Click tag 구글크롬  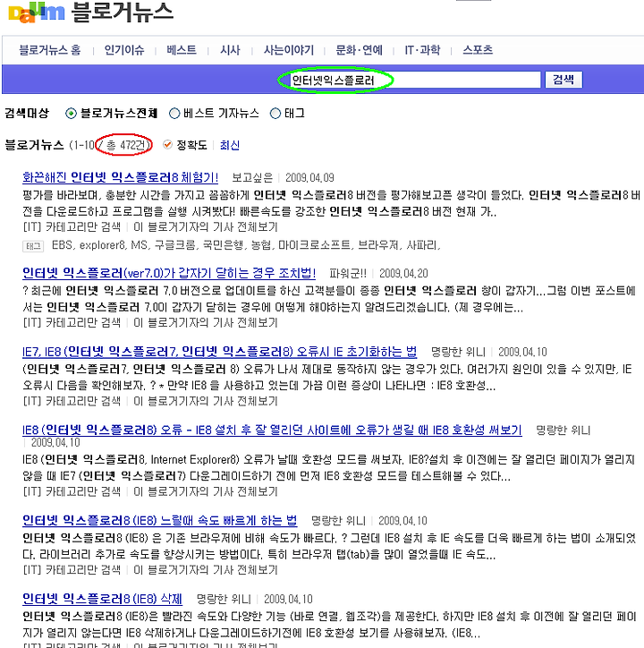pyautogui.click(x=175, y=245)
